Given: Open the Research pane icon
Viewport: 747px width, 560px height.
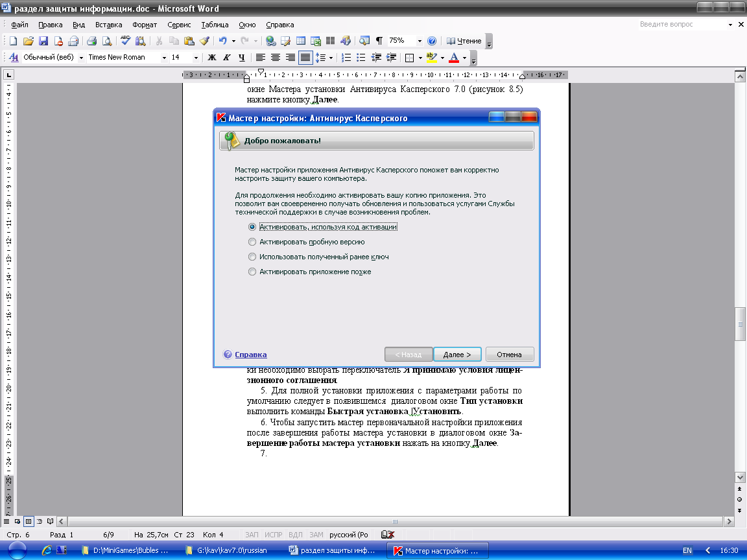Looking at the screenshot, I should (x=140, y=41).
